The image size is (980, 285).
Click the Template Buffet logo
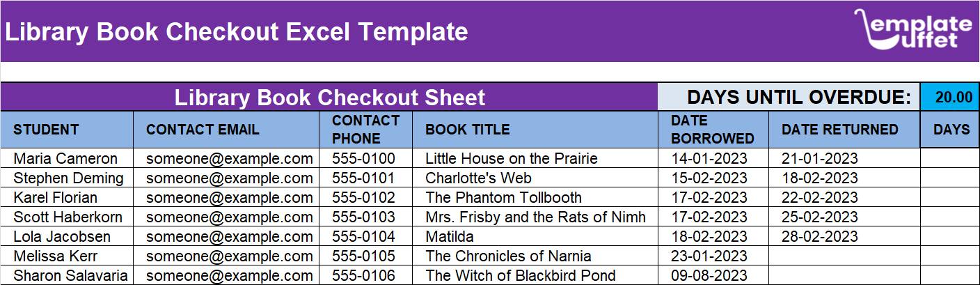912,31
